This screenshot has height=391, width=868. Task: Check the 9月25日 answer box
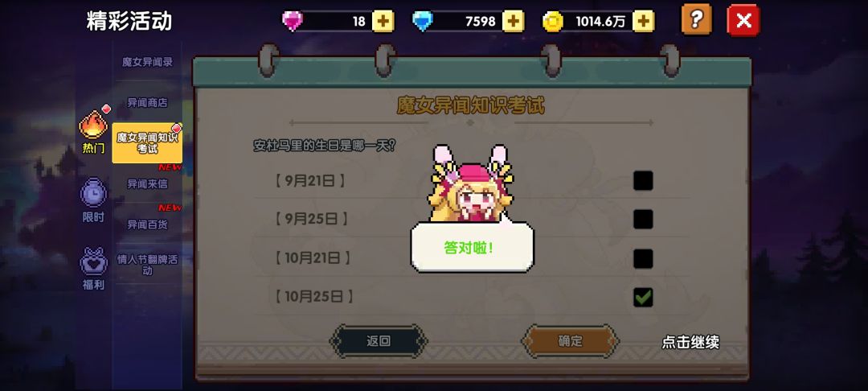pyautogui.click(x=643, y=220)
